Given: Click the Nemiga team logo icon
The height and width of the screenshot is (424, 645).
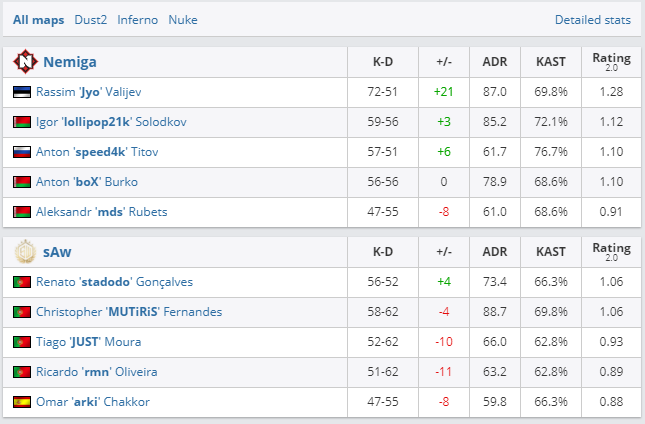Looking at the screenshot, I should tap(24, 62).
